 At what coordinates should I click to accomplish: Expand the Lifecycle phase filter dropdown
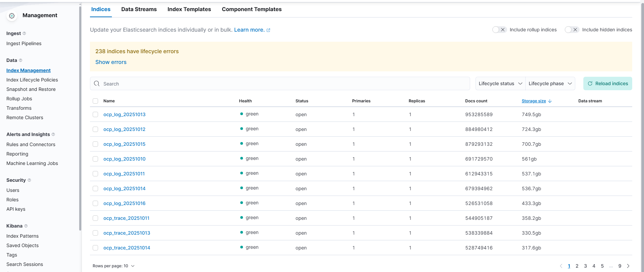click(550, 83)
